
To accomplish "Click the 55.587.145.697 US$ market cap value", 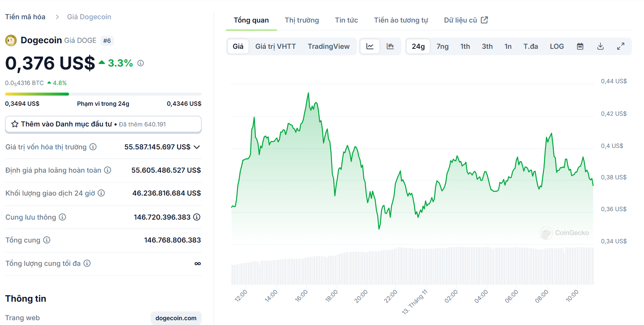I will coord(157,147).
